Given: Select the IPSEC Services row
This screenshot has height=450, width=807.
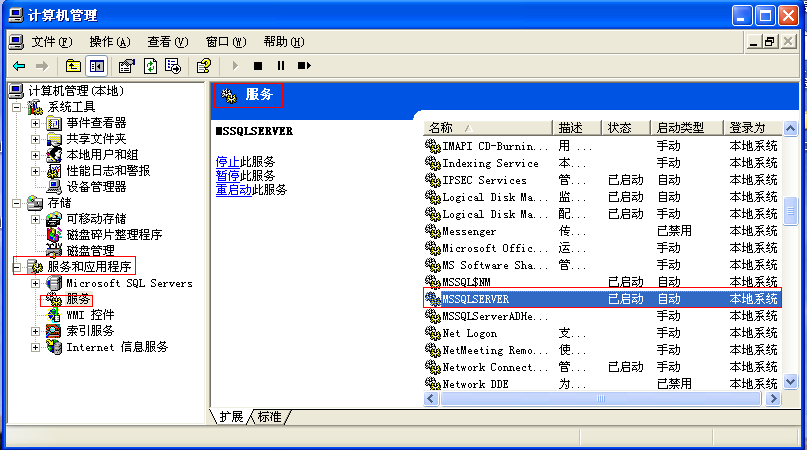Looking at the screenshot, I should click(603, 180).
